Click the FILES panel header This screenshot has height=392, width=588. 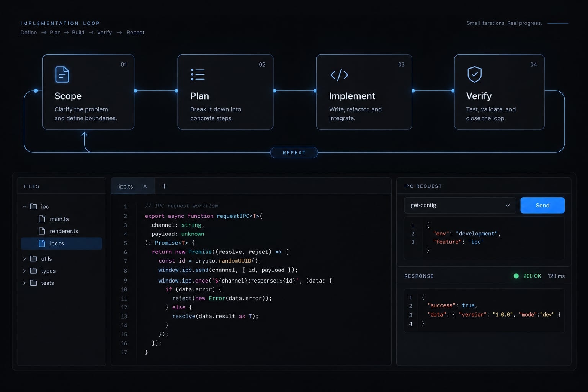click(x=31, y=186)
